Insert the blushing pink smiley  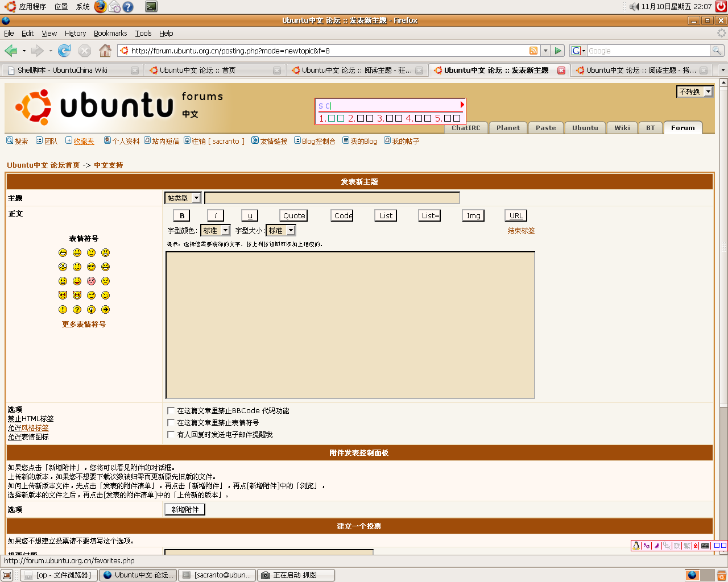point(91,281)
